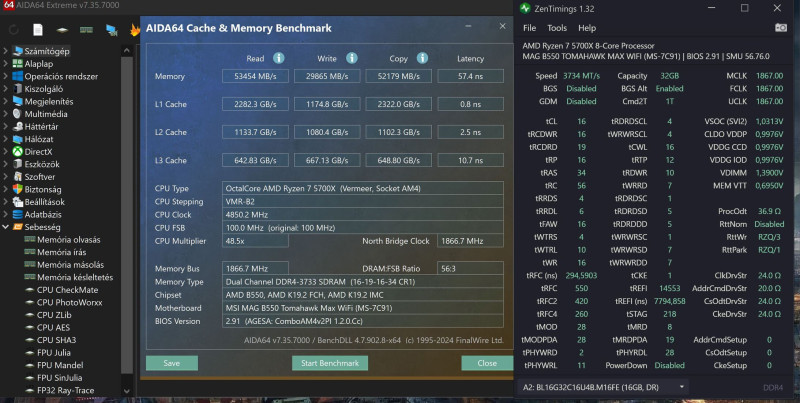Open CPU SHA3 benchmark
The width and height of the screenshot is (800, 403).
tap(56, 340)
